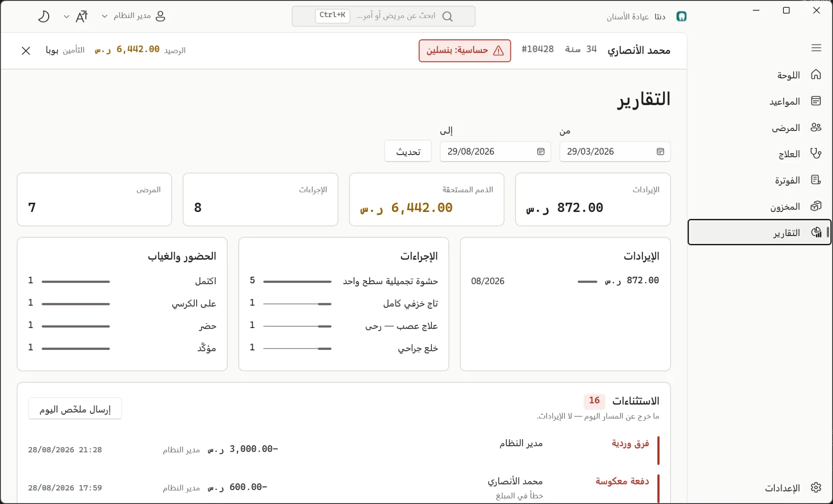This screenshot has width=833, height=504.
Task: Expand the chevron next to the language icon
Action: point(67,16)
